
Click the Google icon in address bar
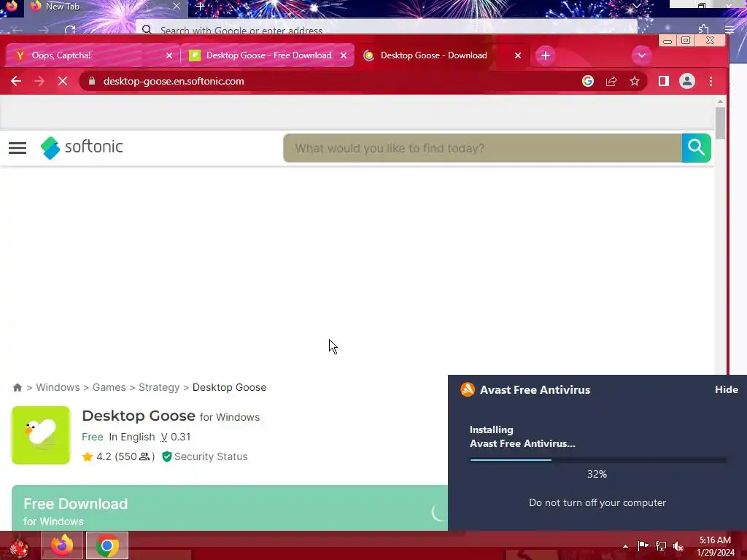588,81
